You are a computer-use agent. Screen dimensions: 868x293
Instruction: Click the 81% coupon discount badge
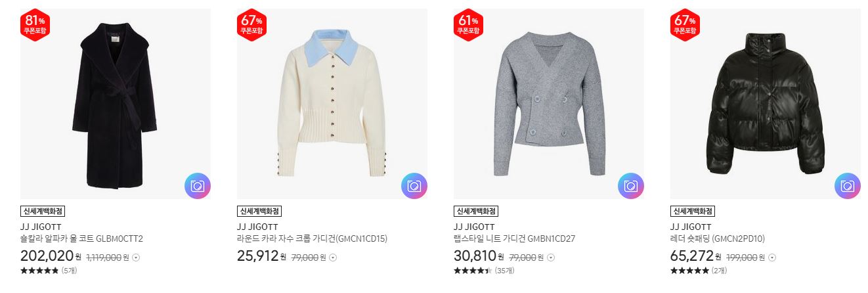35,25
